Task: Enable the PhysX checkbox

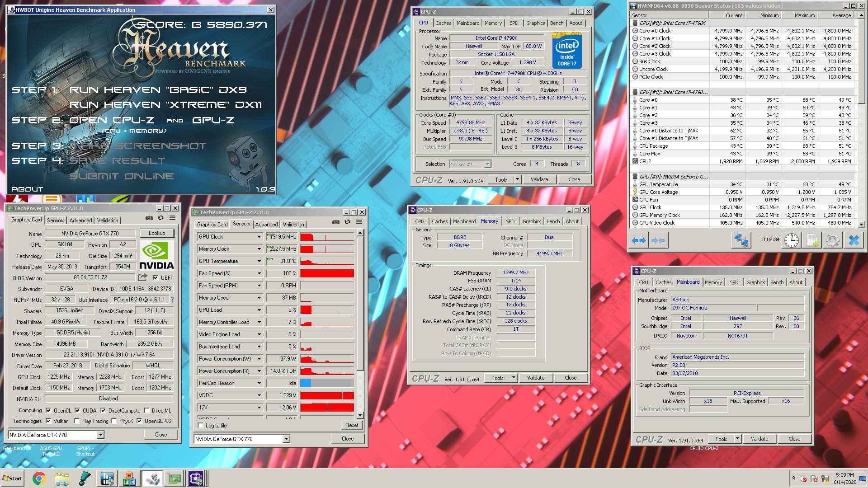Action: (x=114, y=421)
